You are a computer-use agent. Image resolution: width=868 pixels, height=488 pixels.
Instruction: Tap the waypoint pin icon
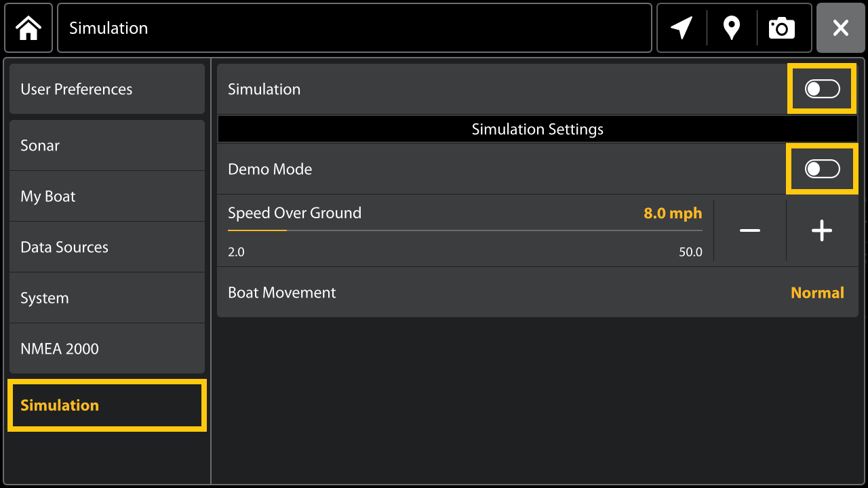click(x=732, y=28)
